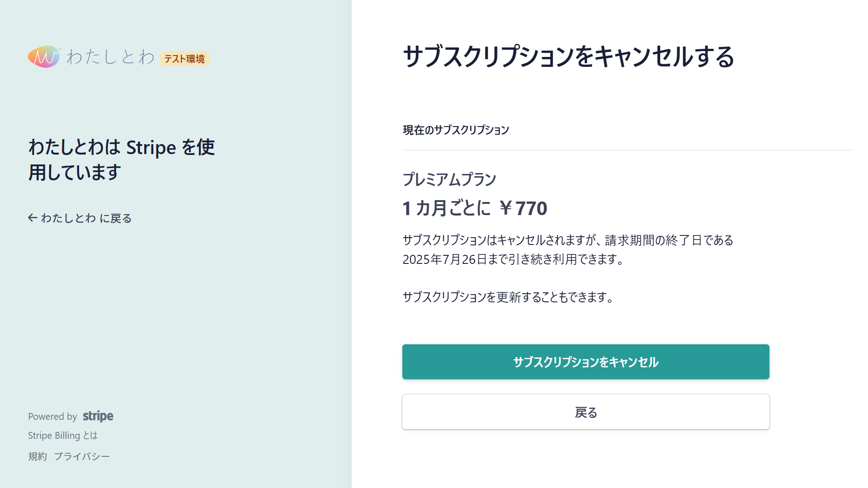The height and width of the screenshot is (488, 868).
Task: Click the stripe wordmark logo
Action: coord(98,416)
